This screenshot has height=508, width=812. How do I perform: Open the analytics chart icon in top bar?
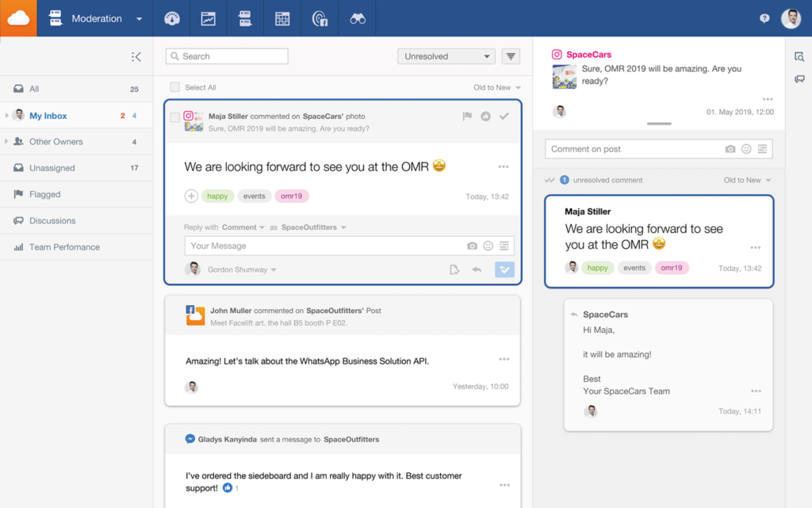click(209, 18)
